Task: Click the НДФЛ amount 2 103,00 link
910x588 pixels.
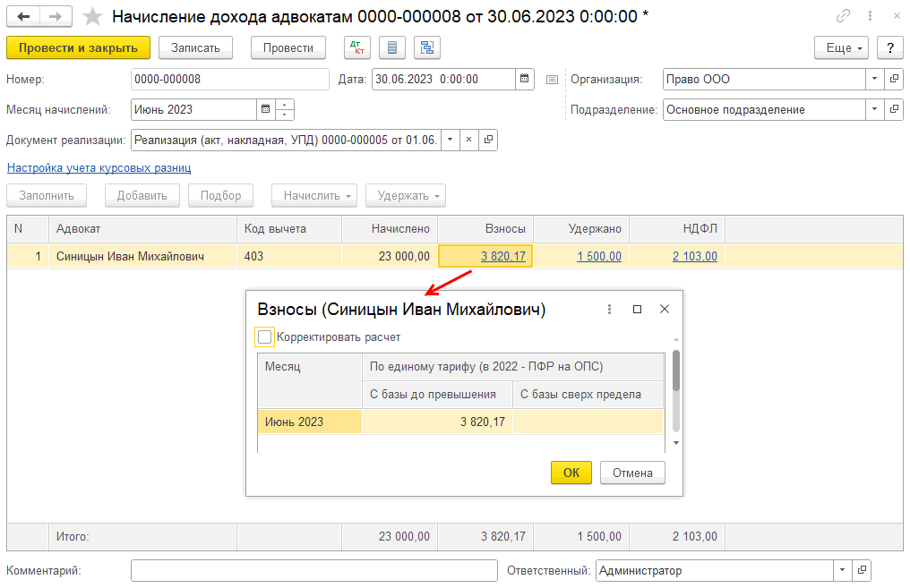Action: [695, 256]
